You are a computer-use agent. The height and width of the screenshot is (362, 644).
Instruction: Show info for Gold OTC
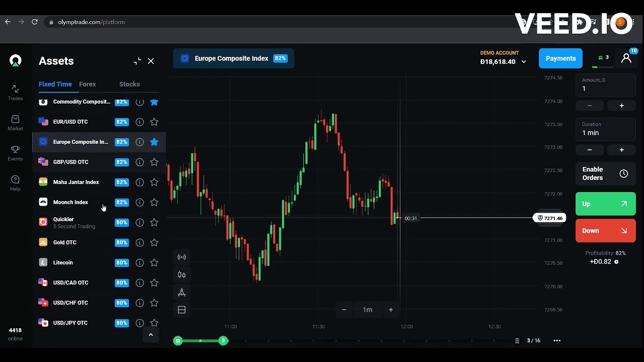140,242
